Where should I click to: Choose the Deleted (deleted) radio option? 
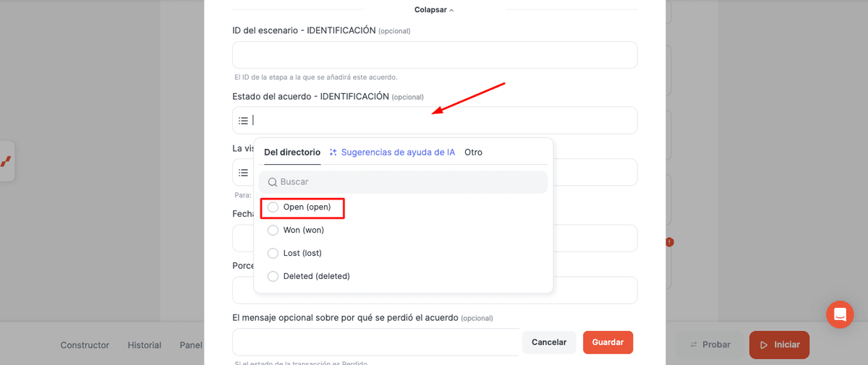[x=273, y=277]
